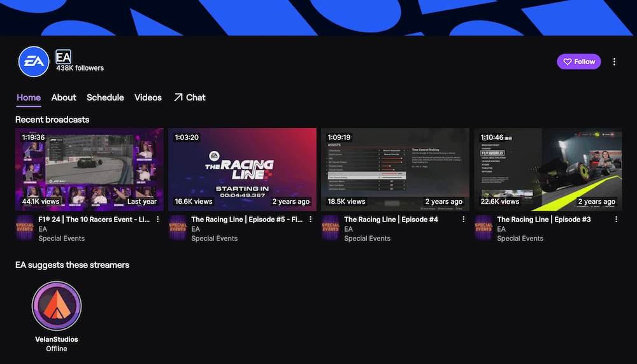Pop out the Chat tab
The image size is (637, 364).
point(190,97)
